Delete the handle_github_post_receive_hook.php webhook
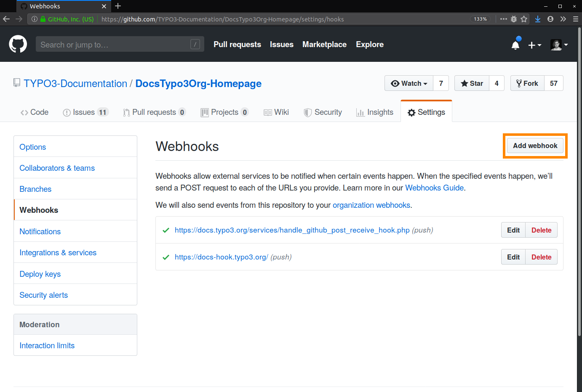 (x=541, y=230)
